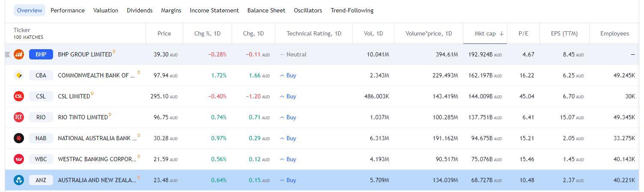Click ANZ market cap 68.727B

487,180
